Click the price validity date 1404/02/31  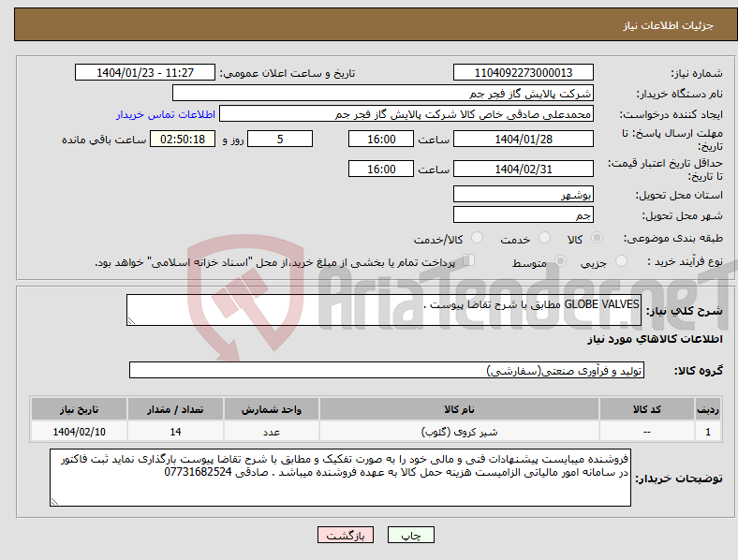click(523, 169)
